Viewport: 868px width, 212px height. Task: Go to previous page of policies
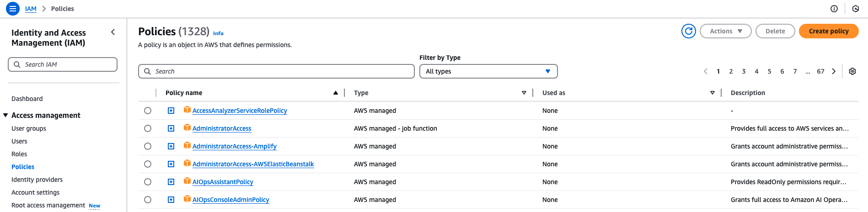706,71
